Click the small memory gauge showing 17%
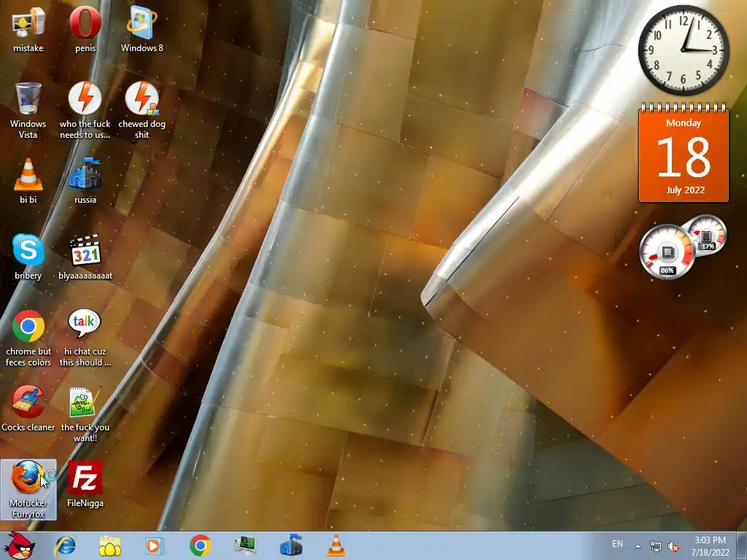747x560 pixels. pos(708,235)
